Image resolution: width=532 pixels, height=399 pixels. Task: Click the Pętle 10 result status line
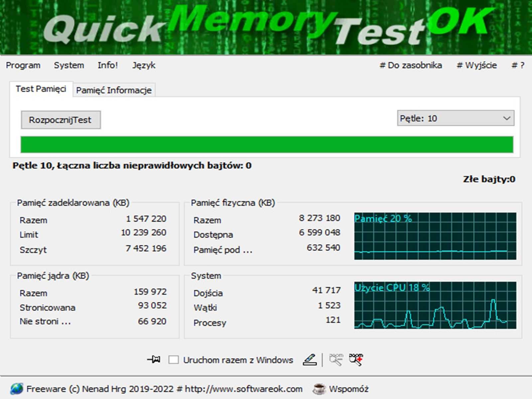coord(132,166)
